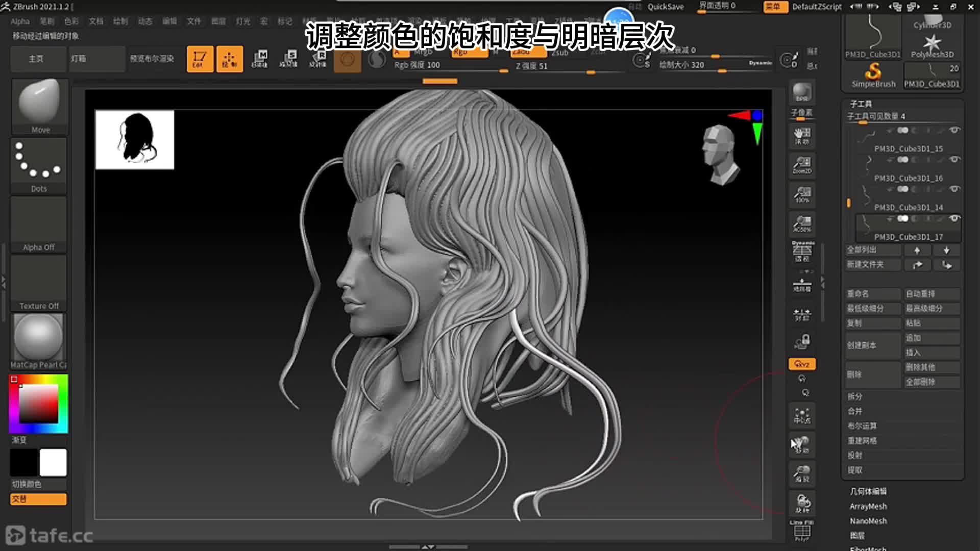Expand the 几何体编辑 section

tap(868, 491)
